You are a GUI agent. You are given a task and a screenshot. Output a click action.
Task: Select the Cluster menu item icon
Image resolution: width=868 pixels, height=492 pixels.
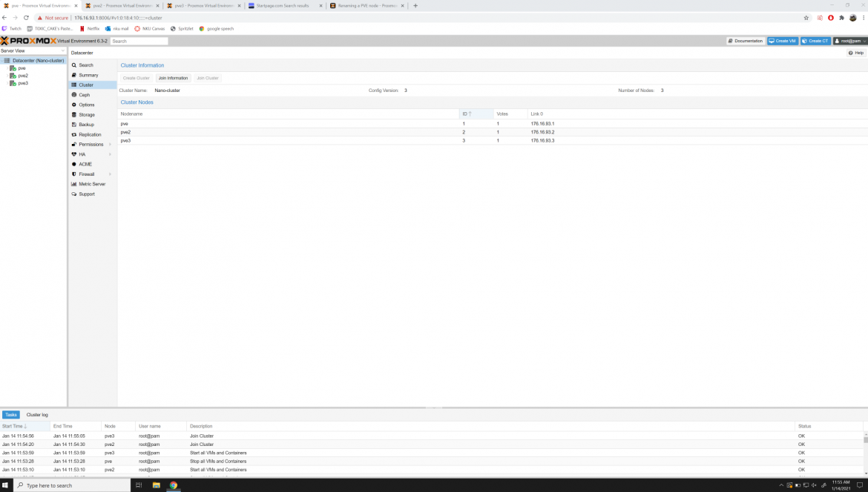74,85
